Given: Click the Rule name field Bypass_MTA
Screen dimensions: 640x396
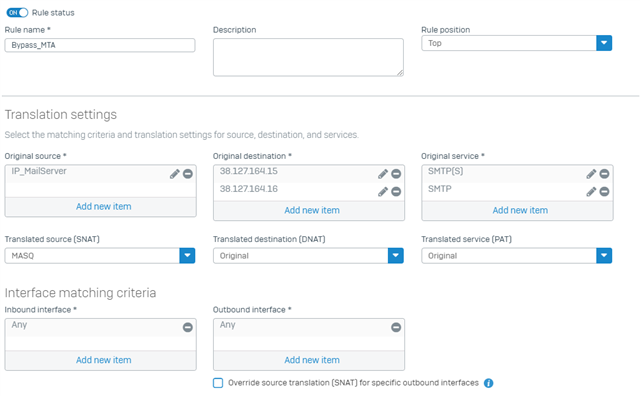Looking at the screenshot, I should pos(100,45).
